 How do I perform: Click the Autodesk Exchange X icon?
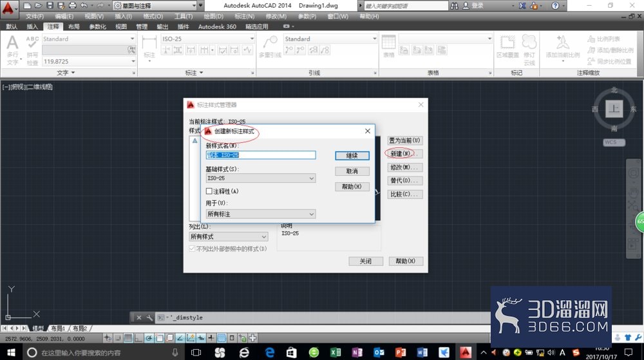pyautogui.click(x=522, y=6)
